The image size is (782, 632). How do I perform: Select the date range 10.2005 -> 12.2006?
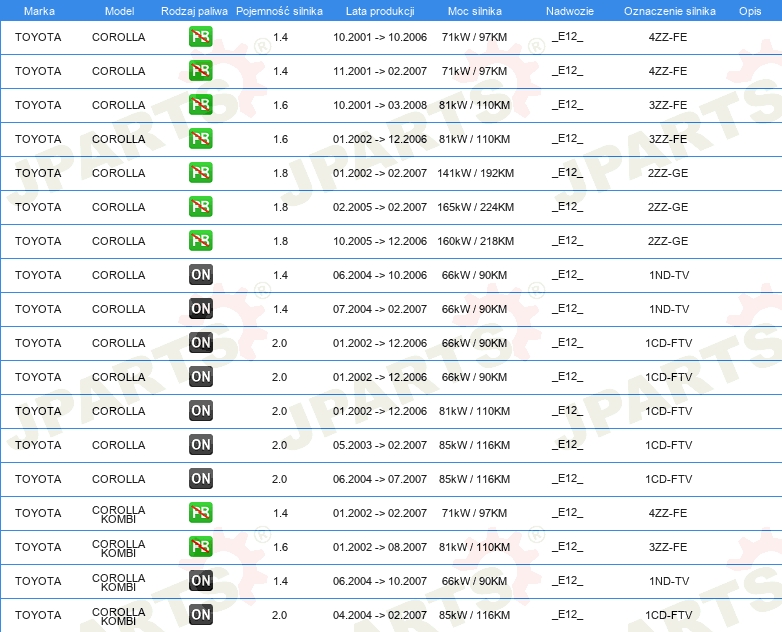[380, 241]
